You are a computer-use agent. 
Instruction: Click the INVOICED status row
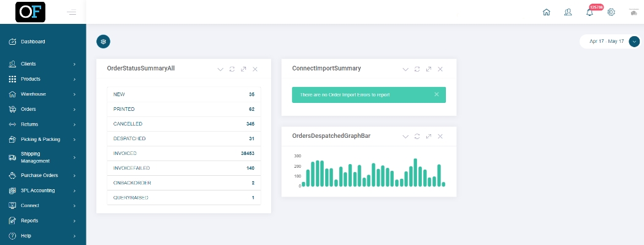183,153
